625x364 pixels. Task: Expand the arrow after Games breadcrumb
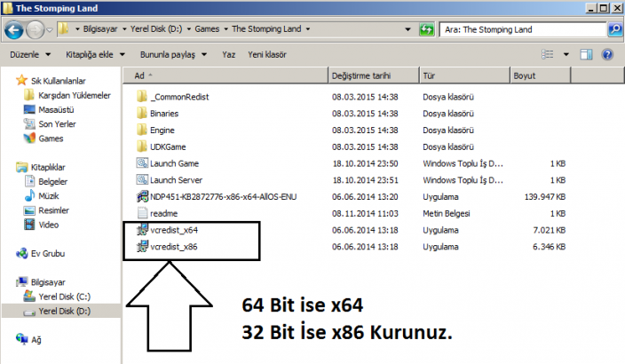(226, 29)
